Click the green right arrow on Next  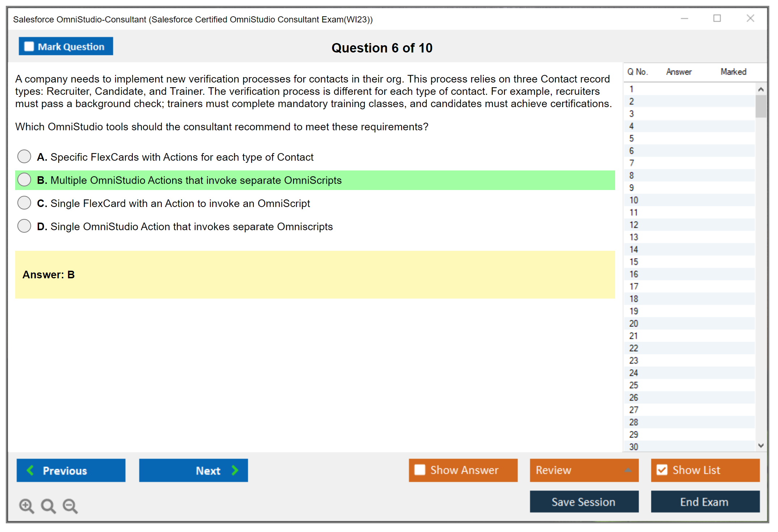coord(235,470)
